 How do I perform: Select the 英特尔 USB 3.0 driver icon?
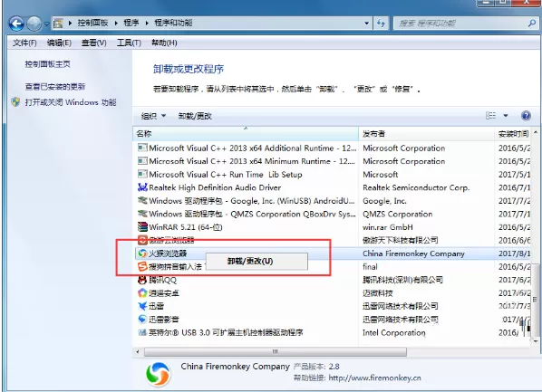tap(142, 332)
